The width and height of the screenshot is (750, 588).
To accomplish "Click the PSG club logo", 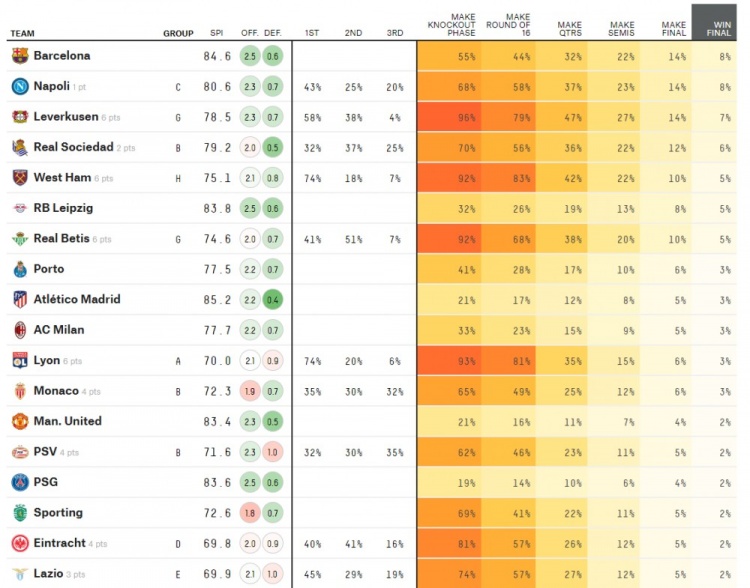I will coord(20,482).
